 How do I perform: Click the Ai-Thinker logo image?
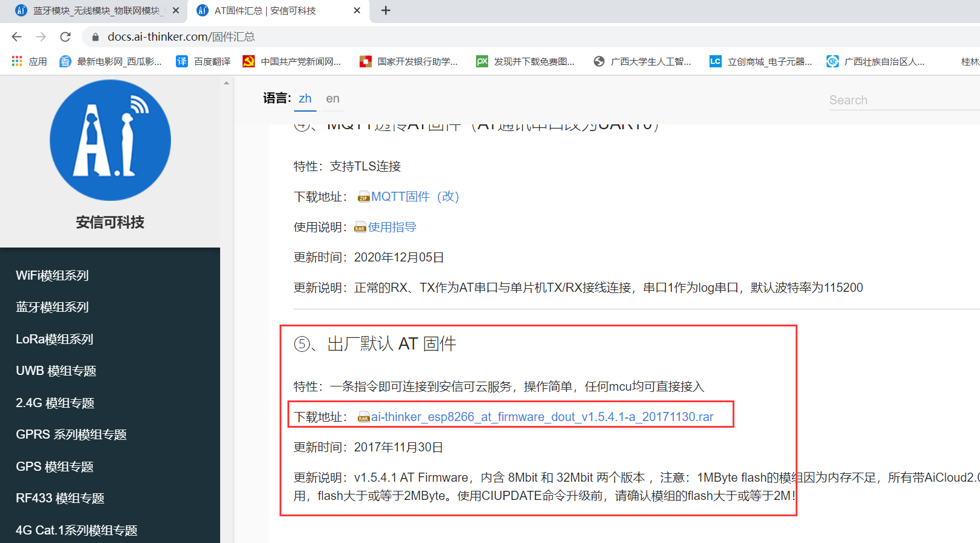pos(110,140)
